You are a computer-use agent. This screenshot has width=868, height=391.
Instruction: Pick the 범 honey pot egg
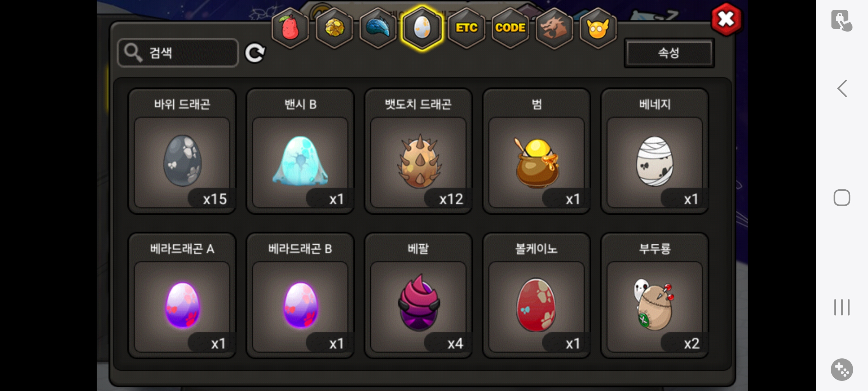click(537, 151)
